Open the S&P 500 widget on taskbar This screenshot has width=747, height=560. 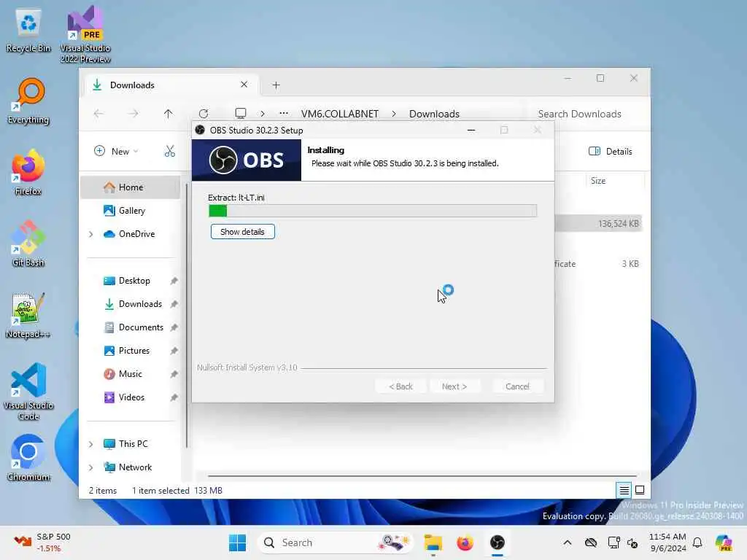tap(42, 542)
